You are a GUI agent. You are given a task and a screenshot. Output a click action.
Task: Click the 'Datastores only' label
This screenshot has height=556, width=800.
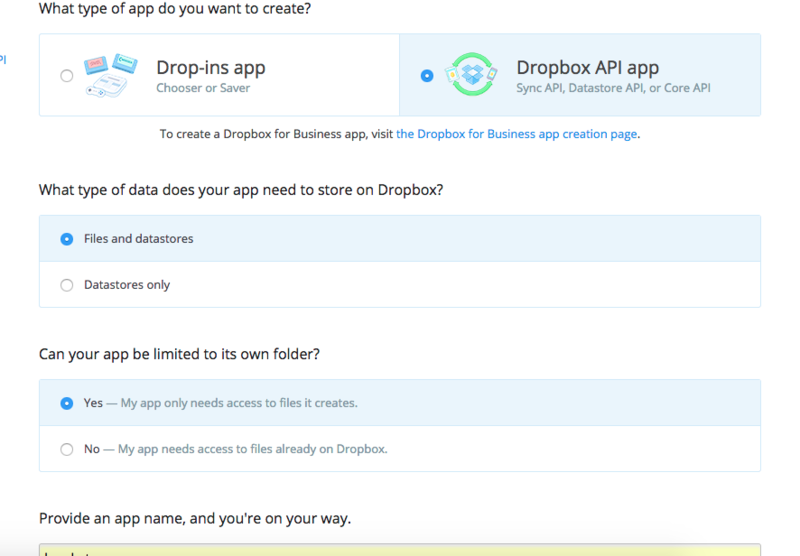[x=127, y=285]
